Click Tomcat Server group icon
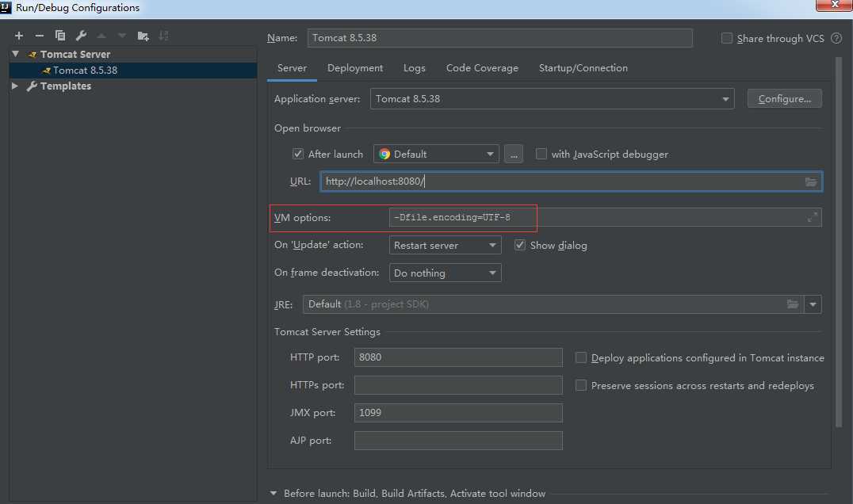853x504 pixels. coord(33,55)
